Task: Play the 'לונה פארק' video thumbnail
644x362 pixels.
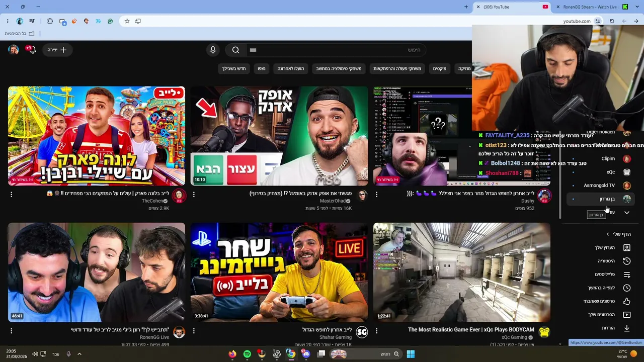Action: [x=97, y=136]
